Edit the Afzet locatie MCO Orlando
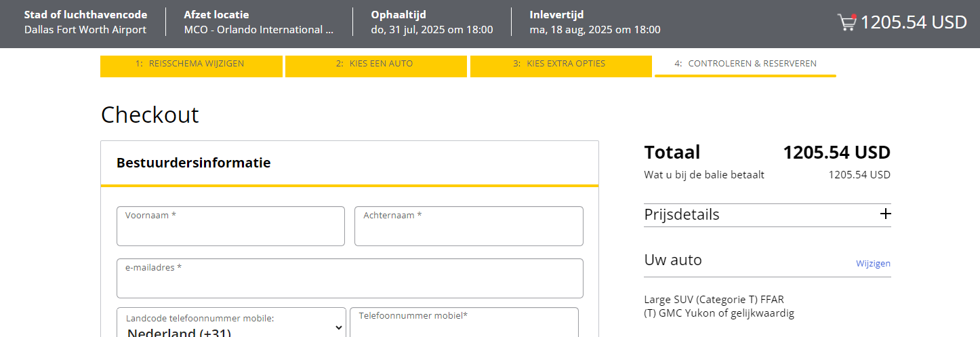Image resolution: width=980 pixels, height=337 pixels. point(259,30)
